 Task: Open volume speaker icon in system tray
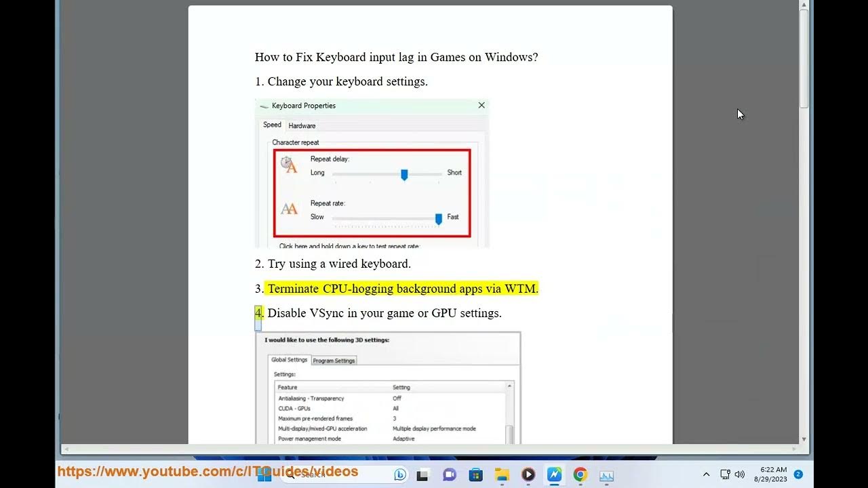[739, 474]
